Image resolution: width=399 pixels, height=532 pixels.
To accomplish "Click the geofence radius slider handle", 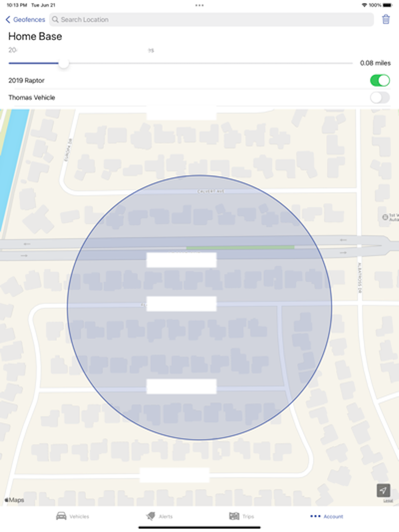I will tap(63, 63).
